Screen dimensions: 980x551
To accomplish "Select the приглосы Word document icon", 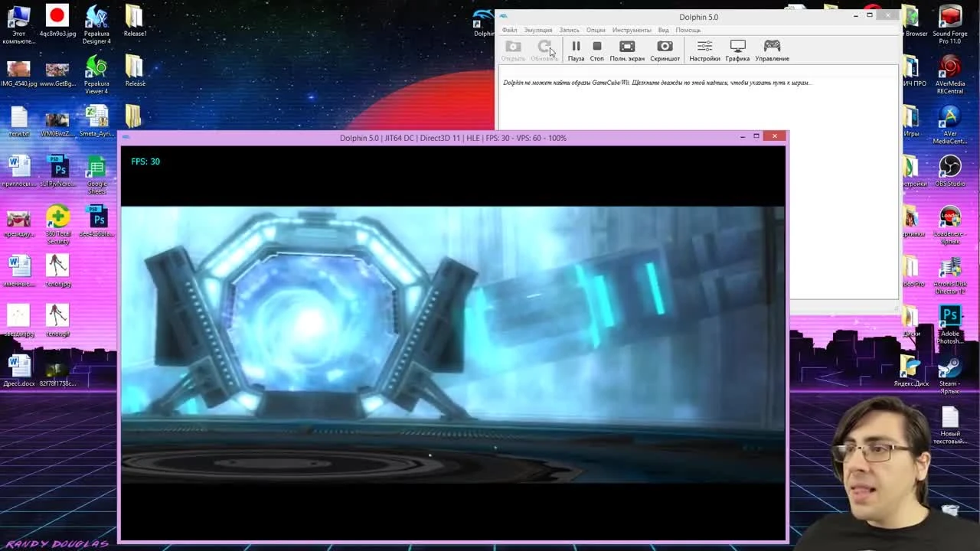I will tap(18, 171).
